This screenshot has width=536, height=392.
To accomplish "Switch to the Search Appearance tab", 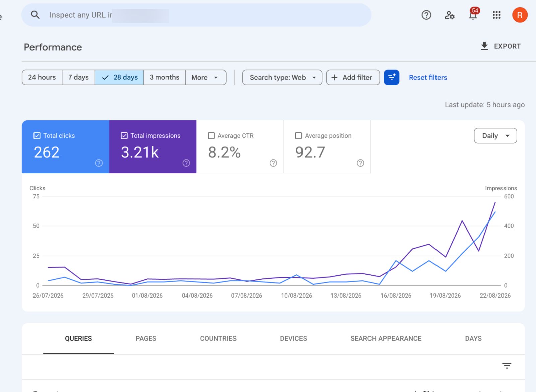I will pyautogui.click(x=386, y=339).
